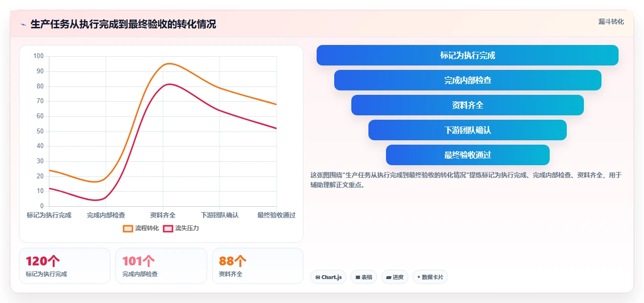Toggle the 流程转化 legend item
The width and height of the screenshot is (644, 303).
pos(141,228)
